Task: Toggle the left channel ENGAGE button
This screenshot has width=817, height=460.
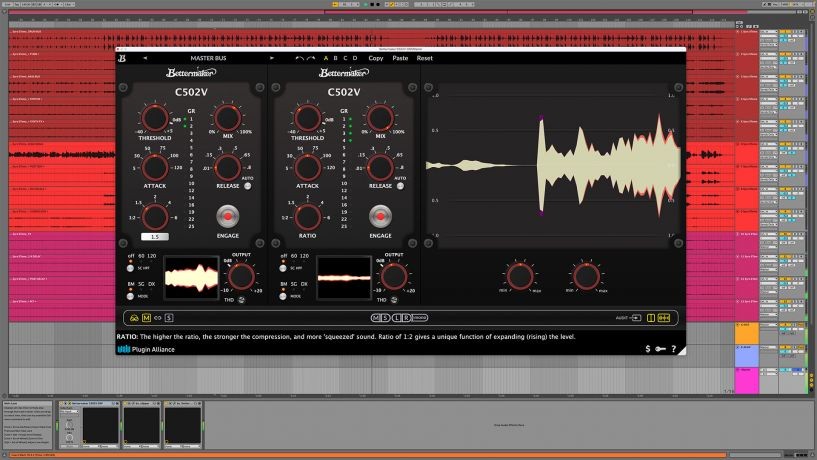Action: click(x=227, y=217)
